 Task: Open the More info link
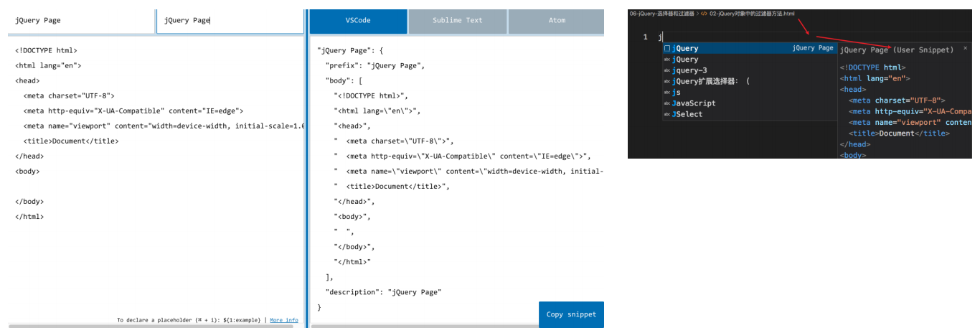[x=284, y=320]
